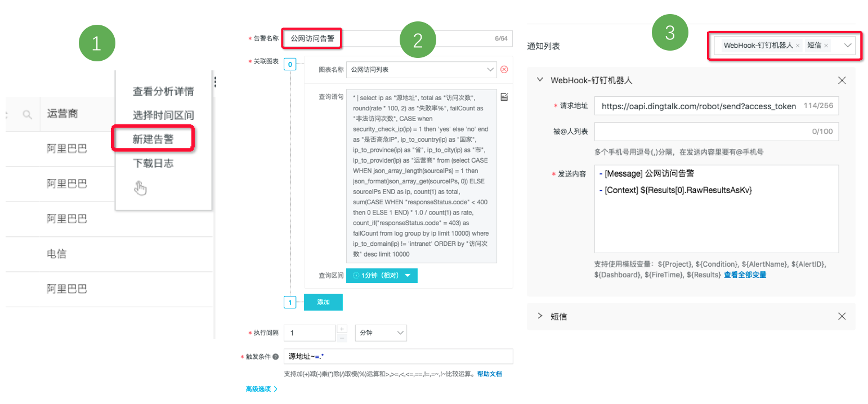This screenshot has width=868, height=404.
Task: Click chart index box 0 in 关联图表
Action: (290, 65)
